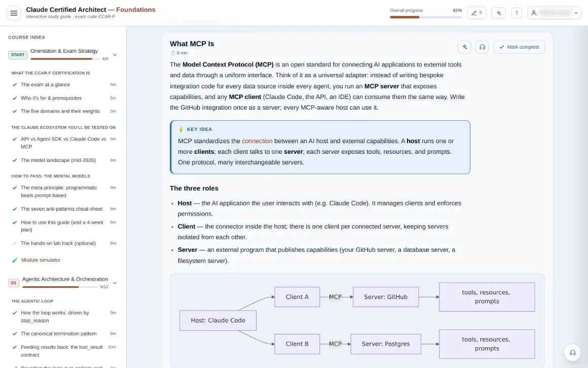Open the user account dropdown

(554, 13)
